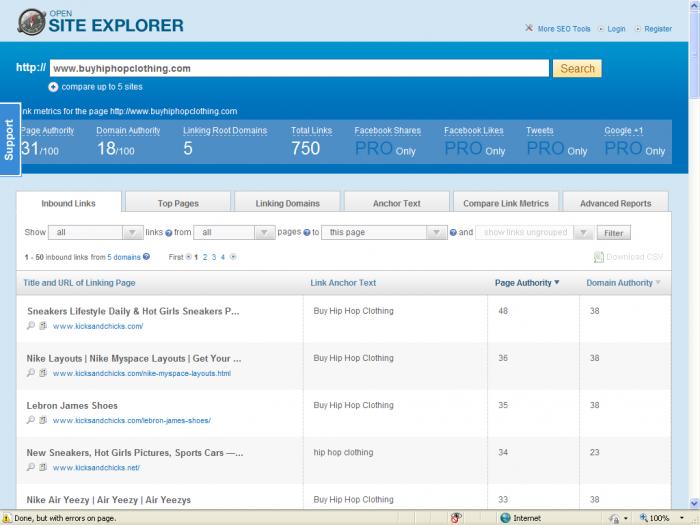
Task: Click the Download CSV link
Action: pos(634,257)
